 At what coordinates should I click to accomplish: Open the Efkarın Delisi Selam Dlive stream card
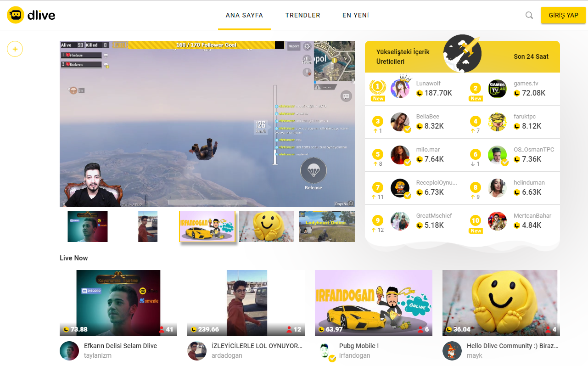point(118,303)
